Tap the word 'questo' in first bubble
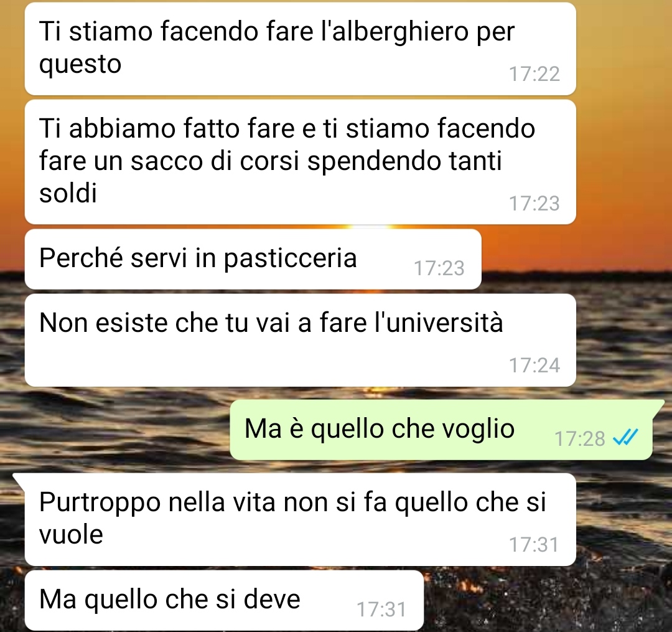This screenshot has width=672, height=632. point(80,65)
